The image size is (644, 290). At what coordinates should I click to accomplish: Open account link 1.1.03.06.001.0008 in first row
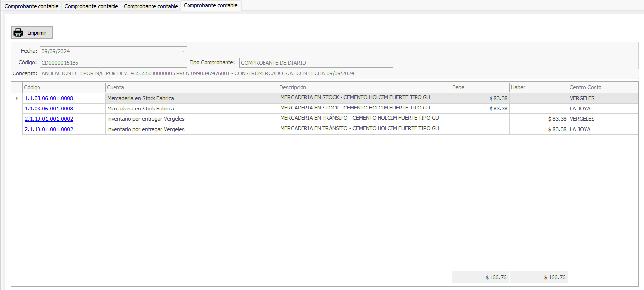tap(49, 98)
